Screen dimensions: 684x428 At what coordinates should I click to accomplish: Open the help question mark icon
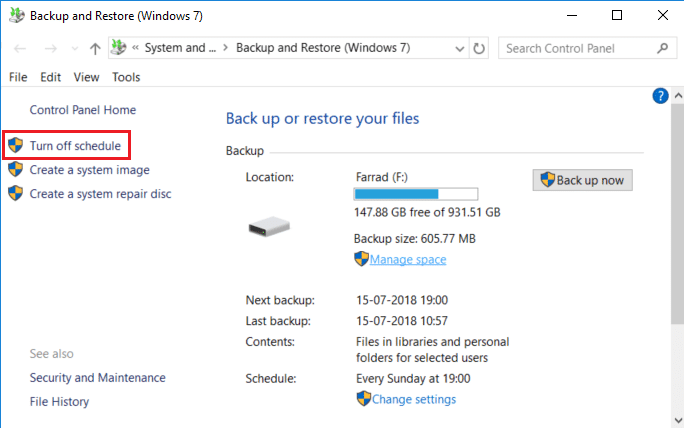[660, 96]
